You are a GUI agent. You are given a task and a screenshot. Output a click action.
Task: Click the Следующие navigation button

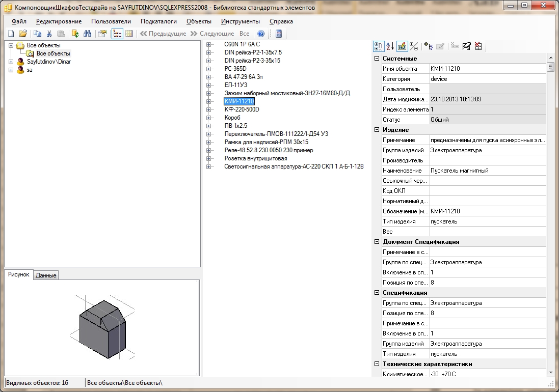[x=212, y=34]
